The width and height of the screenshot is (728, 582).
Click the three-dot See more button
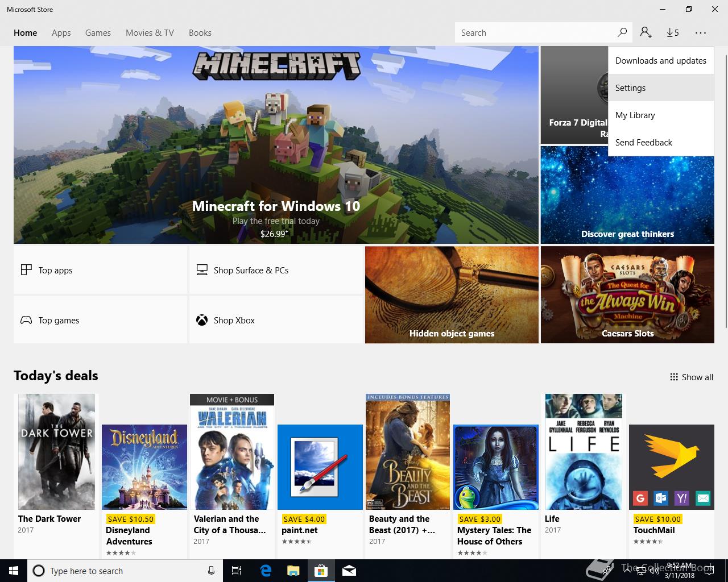point(701,32)
